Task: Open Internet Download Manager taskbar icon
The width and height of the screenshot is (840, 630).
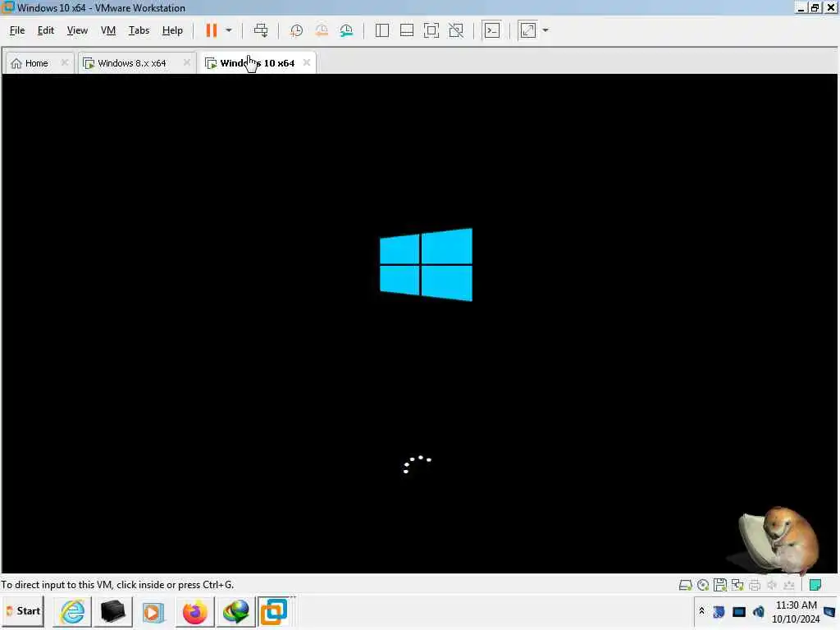Action: pos(235,612)
